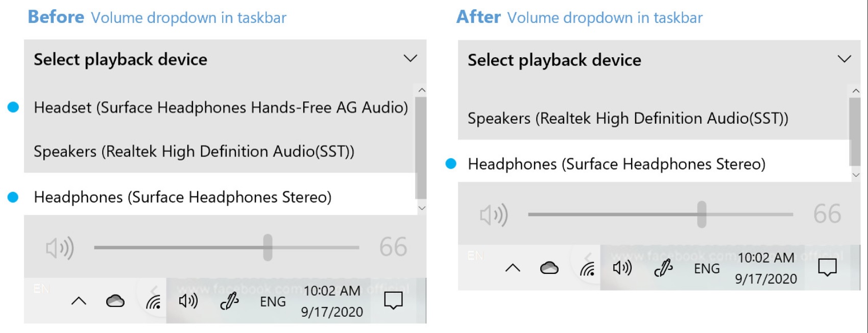
Task: Click the ENG language indicator in Before taskbar
Action: click(273, 302)
